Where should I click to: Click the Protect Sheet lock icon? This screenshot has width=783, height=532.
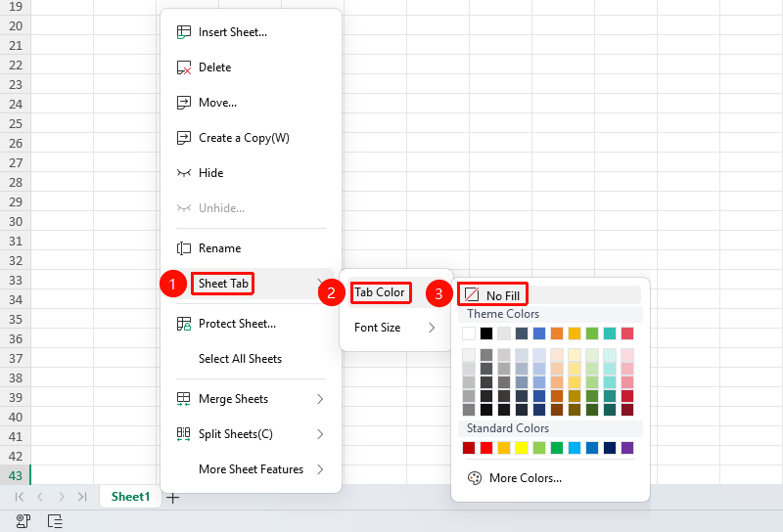pyautogui.click(x=184, y=324)
